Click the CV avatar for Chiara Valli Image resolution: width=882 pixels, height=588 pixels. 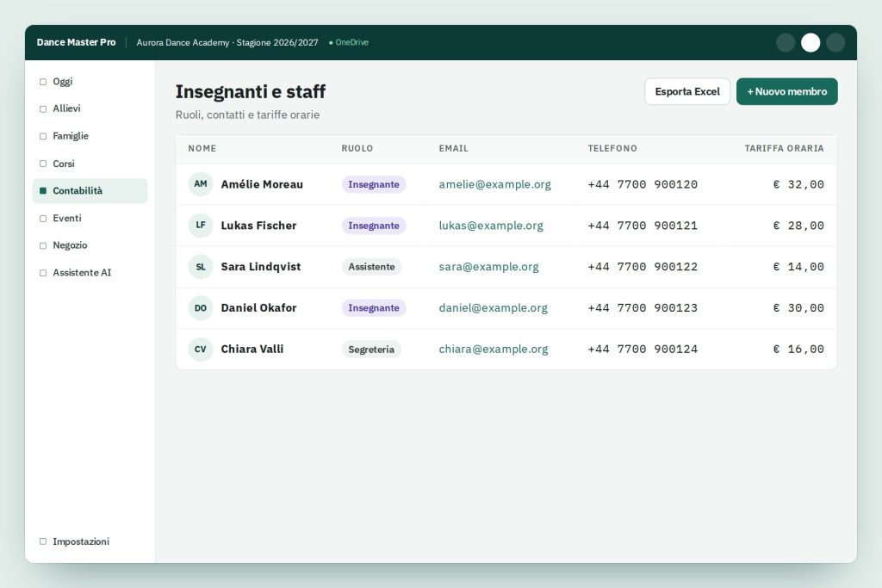[200, 349]
